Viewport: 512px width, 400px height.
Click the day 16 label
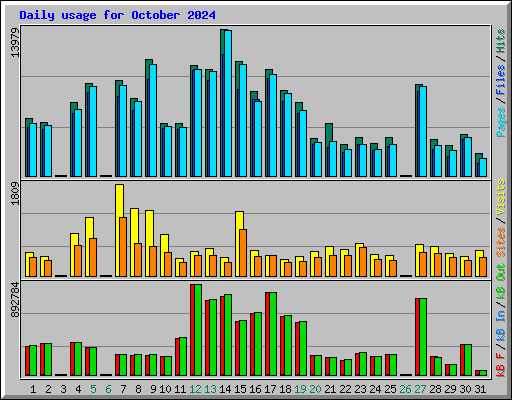coord(255,389)
